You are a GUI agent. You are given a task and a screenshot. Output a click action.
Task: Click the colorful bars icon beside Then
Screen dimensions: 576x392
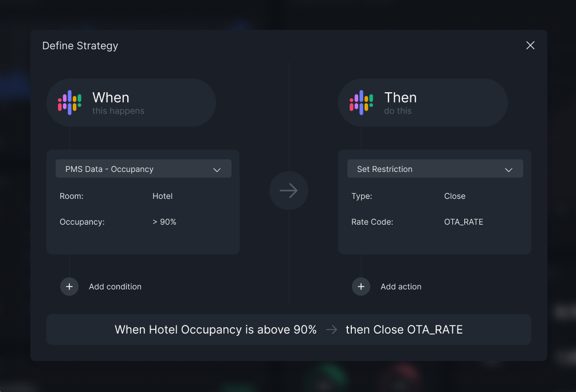(361, 103)
